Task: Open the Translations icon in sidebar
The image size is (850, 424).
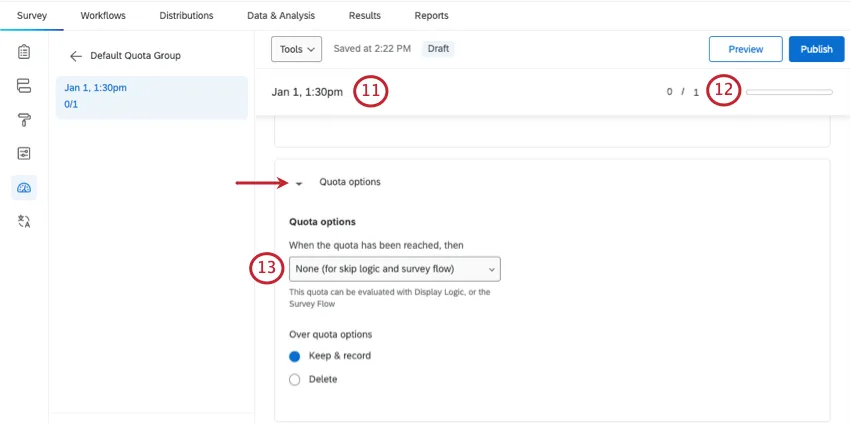Action: [x=24, y=221]
